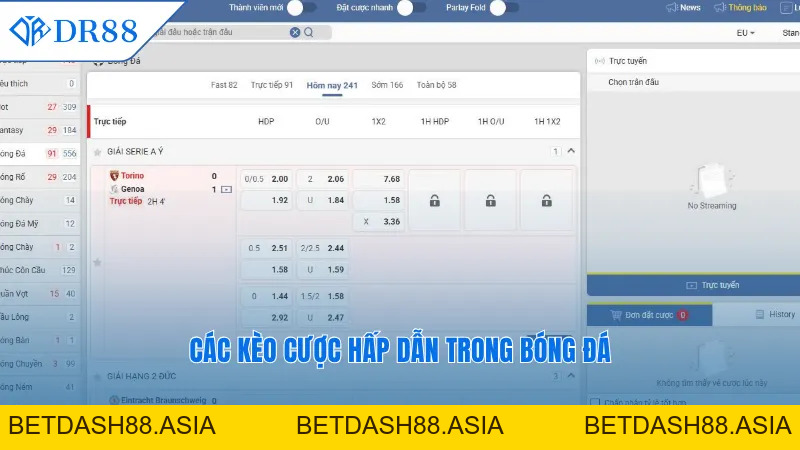Click the locked 1H 1X2 market
Viewport: 800px width, 450px height.
click(546, 201)
